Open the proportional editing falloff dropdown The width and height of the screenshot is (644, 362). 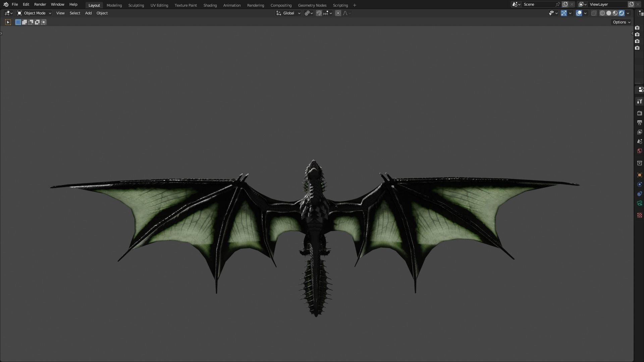pos(347,13)
